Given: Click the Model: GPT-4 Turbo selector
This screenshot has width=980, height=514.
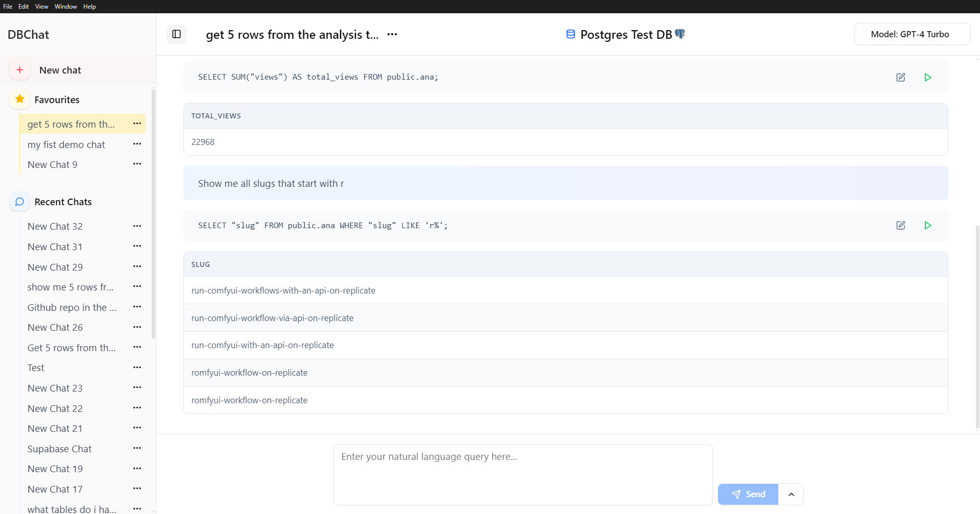Looking at the screenshot, I should pyautogui.click(x=912, y=34).
